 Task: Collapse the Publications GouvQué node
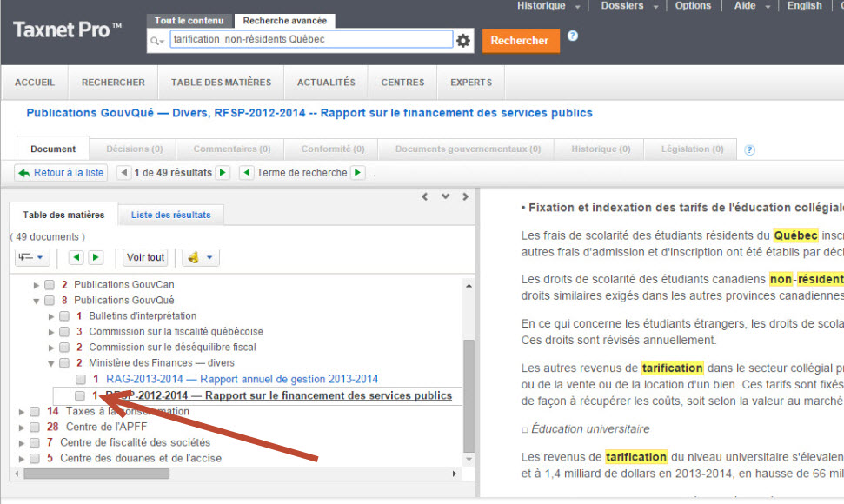[x=36, y=301]
